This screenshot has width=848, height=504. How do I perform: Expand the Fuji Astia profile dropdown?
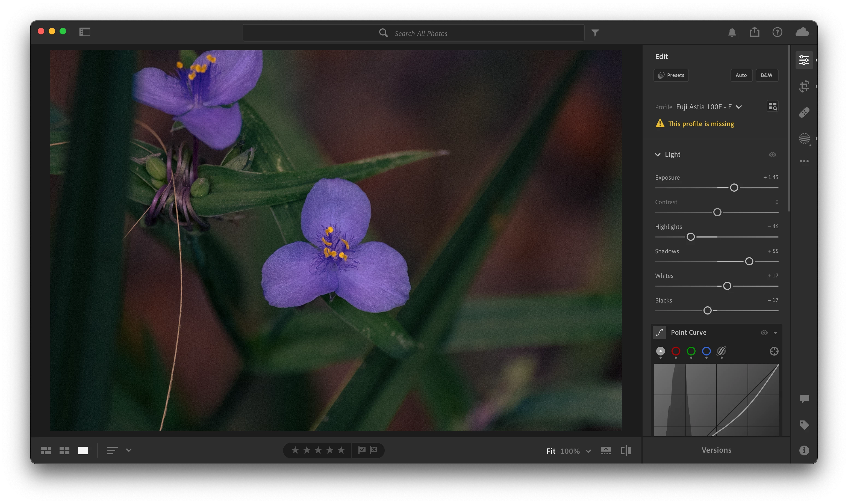point(739,107)
